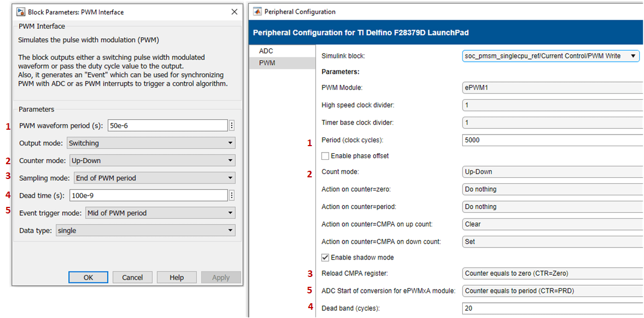Select the PWM peripheral tab
Viewport: 644px width, 318px height.
coord(268,63)
